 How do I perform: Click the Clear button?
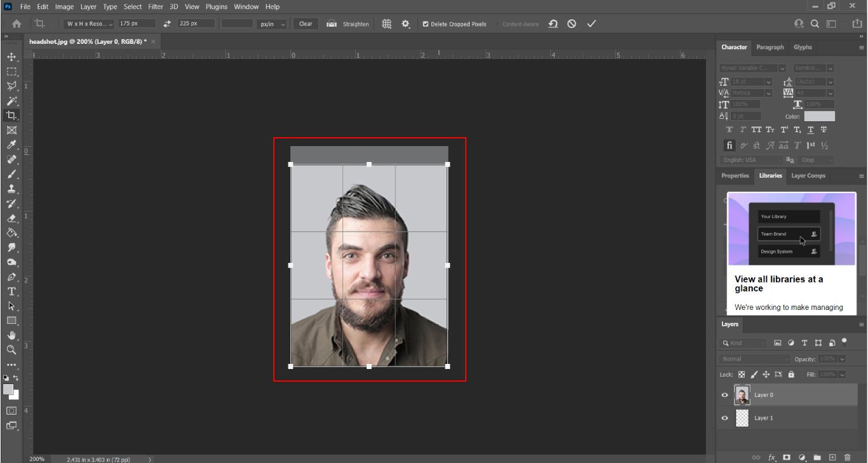[x=306, y=23]
